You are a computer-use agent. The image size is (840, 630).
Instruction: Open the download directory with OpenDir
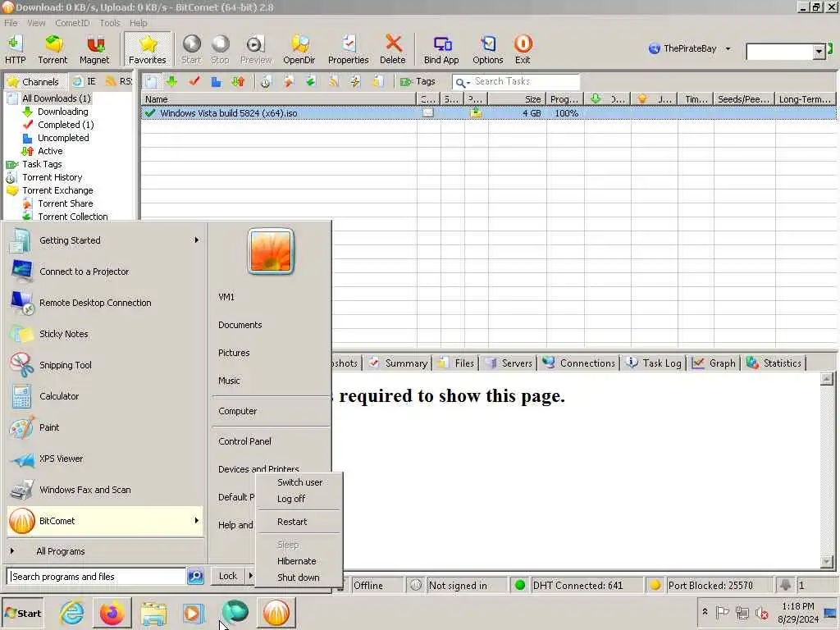(299, 49)
